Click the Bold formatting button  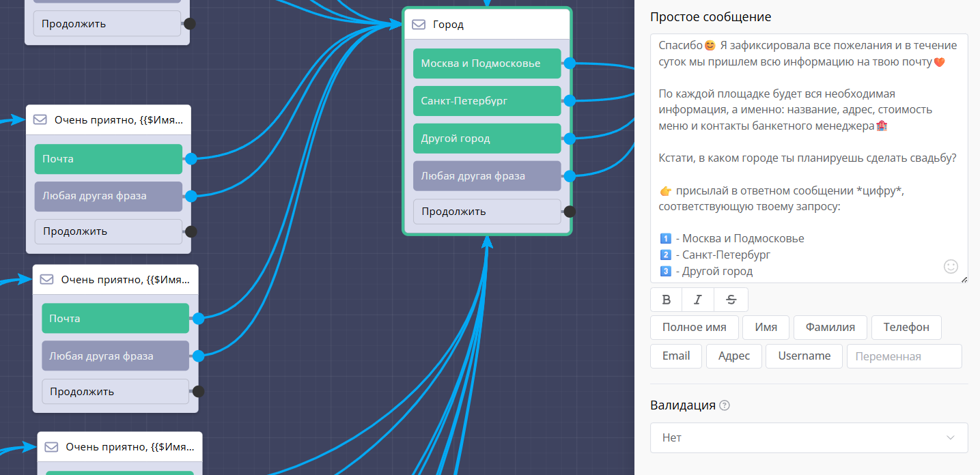pos(667,300)
